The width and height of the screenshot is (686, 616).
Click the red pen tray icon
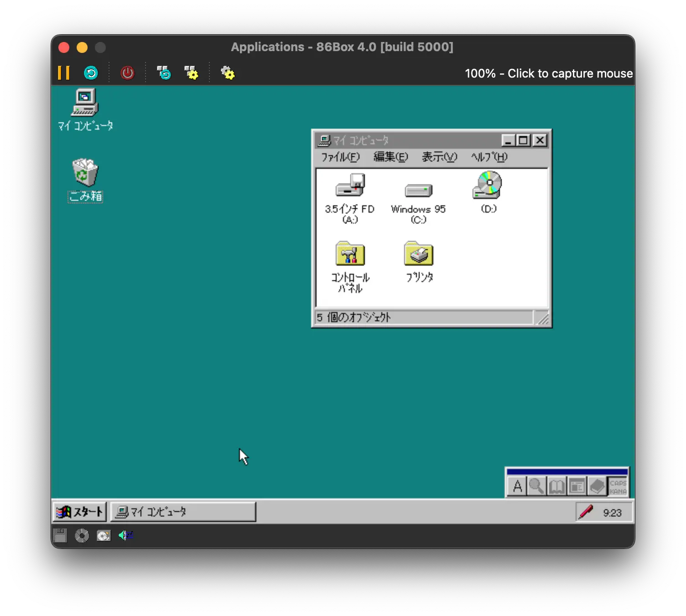[x=586, y=512]
